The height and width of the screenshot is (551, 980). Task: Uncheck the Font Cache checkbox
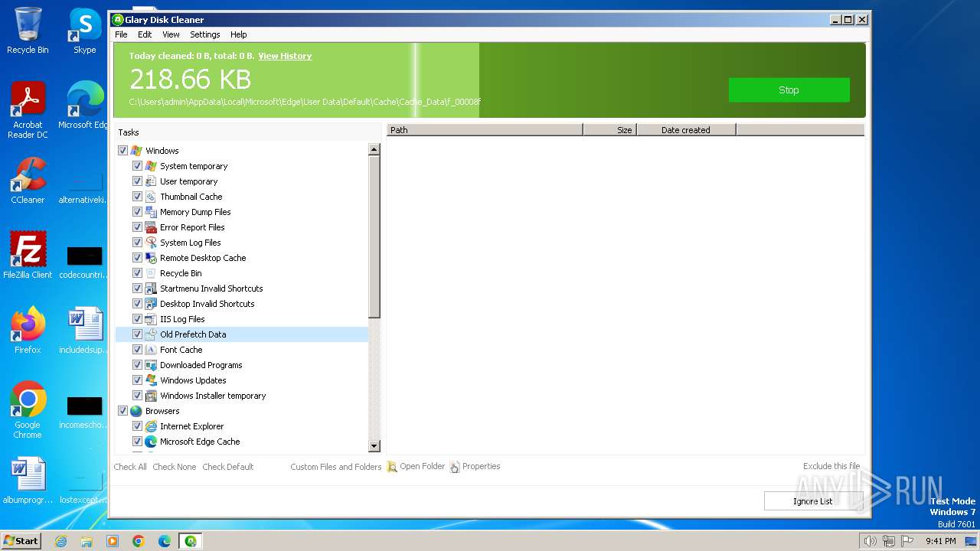coord(137,350)
